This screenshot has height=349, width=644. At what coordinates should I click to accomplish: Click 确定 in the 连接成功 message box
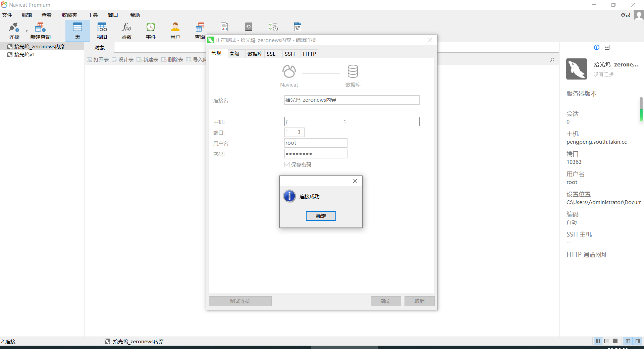pos(321,216)
